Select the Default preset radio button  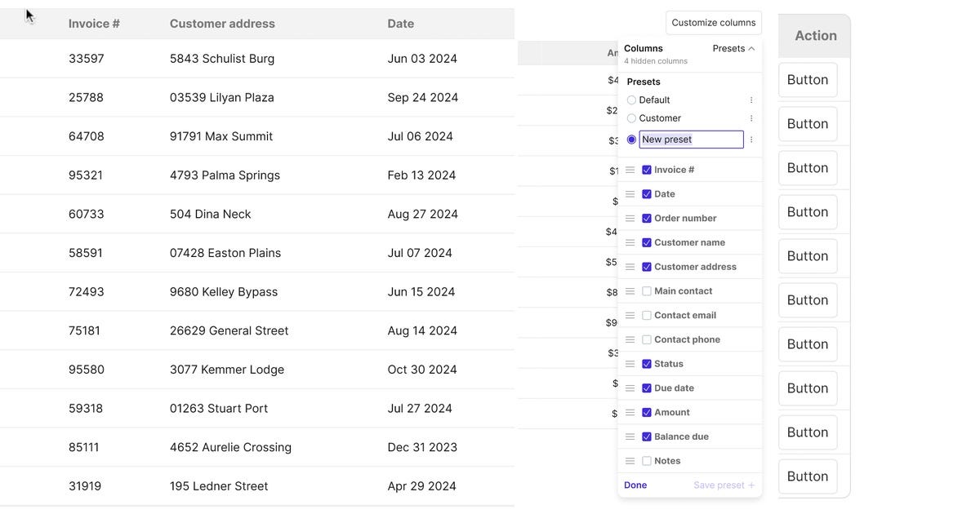click(x=630, y=99)
